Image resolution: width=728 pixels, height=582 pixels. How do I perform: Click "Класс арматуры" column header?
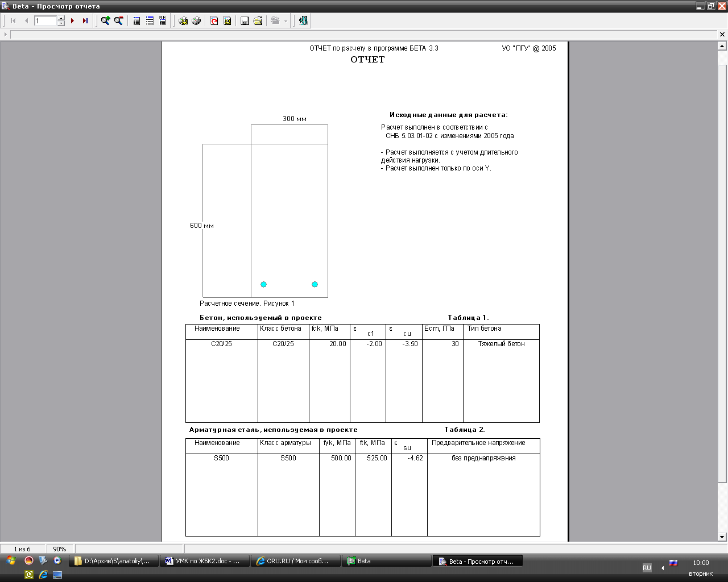tap(286, 443)
